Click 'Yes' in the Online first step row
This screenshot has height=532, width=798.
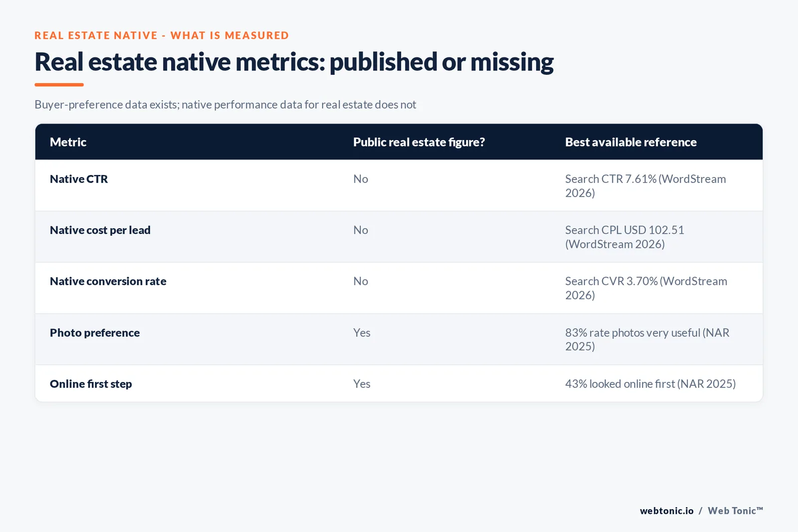tap(362, 384)
